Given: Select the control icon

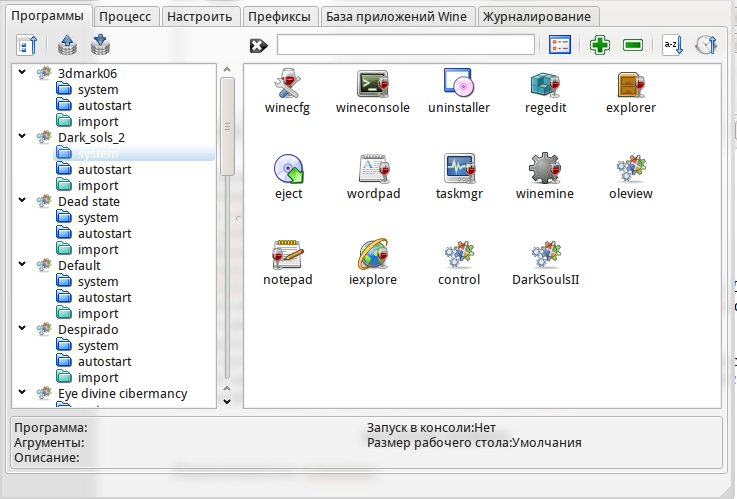Looking at the screenshot, I should pyautogui.click(x=459, y=255).
